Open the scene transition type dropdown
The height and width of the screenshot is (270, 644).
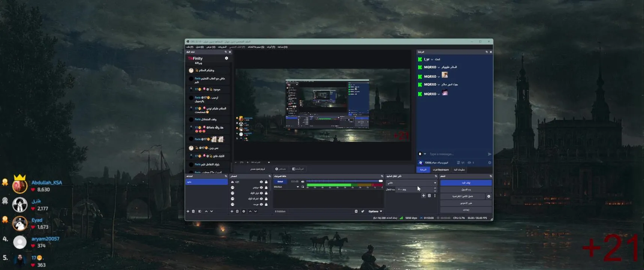tap(412, 183)
